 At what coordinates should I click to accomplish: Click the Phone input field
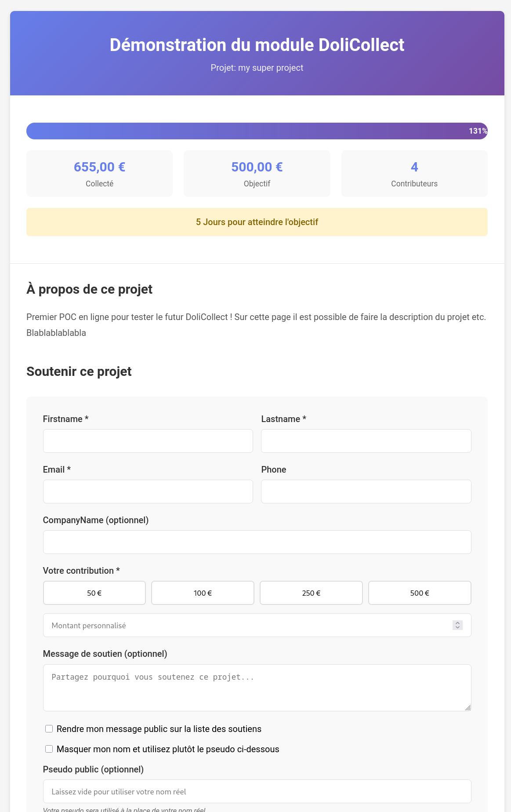tap(366, 492)
